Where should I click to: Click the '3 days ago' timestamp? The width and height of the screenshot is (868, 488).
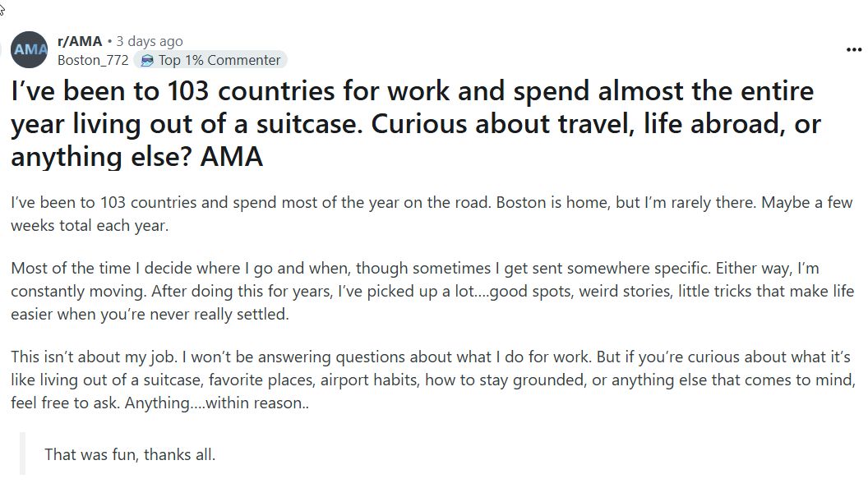150,42
